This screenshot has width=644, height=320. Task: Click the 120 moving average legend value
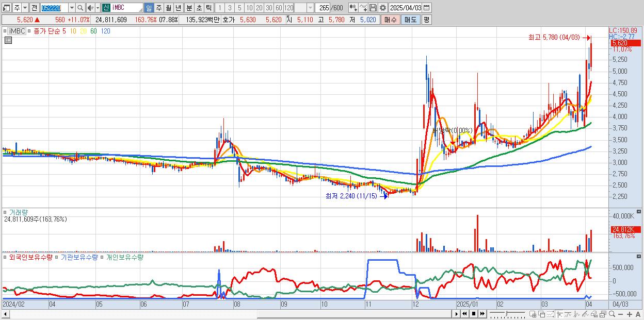[105, 31]
